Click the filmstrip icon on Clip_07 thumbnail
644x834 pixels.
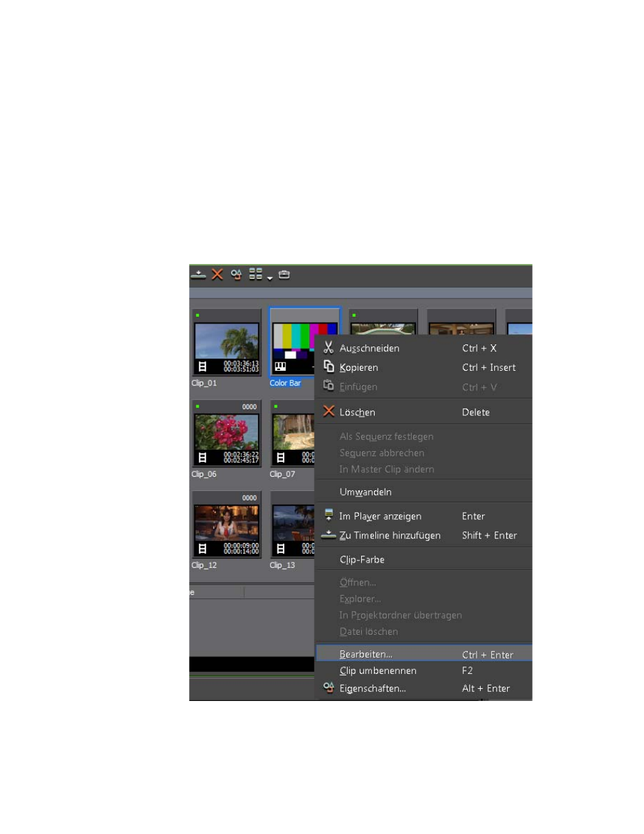click(x=281, y=458)
